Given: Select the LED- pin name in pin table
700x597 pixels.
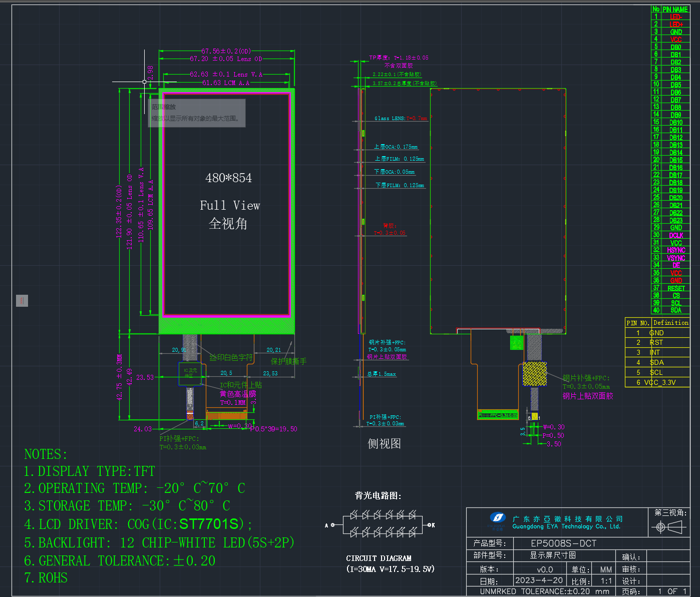Looking at the screenshot, I should pos(676,17).
